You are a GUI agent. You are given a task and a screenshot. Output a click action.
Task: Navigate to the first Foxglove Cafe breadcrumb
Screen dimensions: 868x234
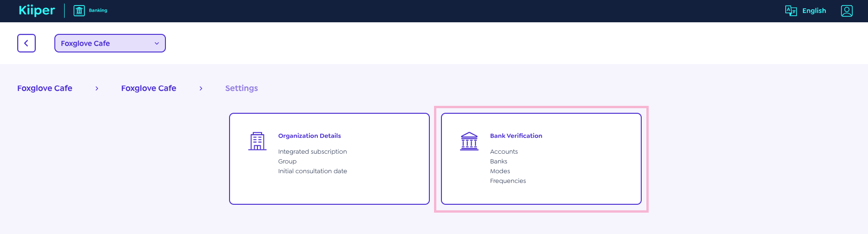[x=45, y=88]
